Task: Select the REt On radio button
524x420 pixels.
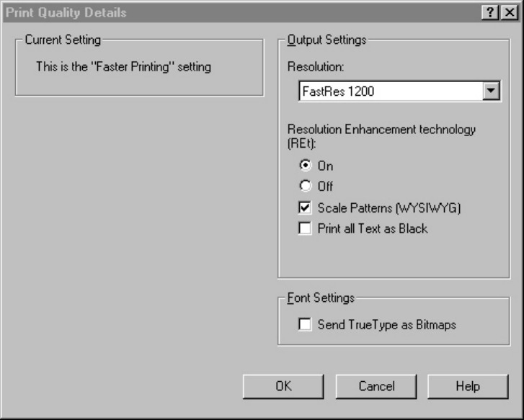Action: coord(305,166)
